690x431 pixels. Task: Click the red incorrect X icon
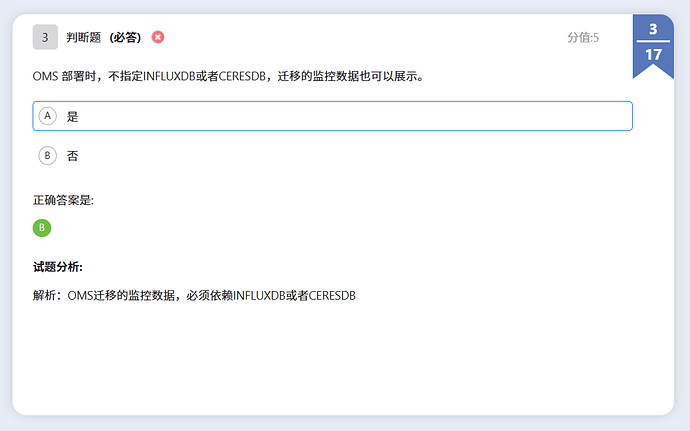[158, 37]
